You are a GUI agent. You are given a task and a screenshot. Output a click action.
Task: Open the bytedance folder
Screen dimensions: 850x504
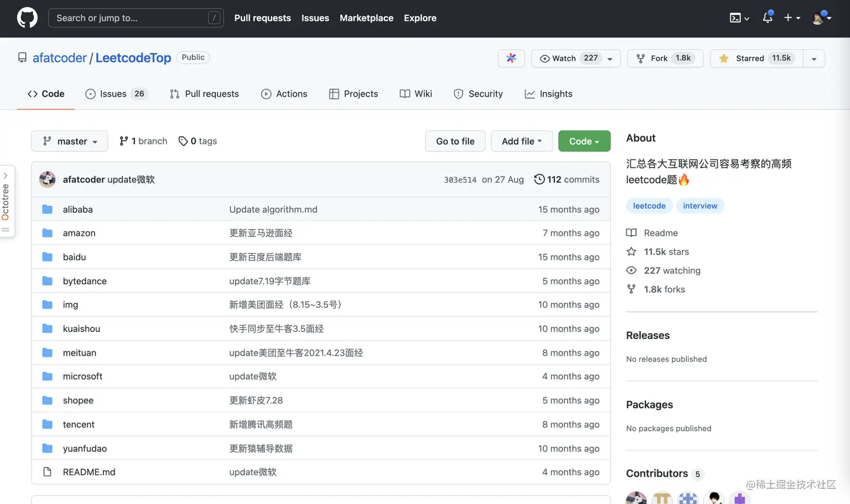[x=85, y=281]
